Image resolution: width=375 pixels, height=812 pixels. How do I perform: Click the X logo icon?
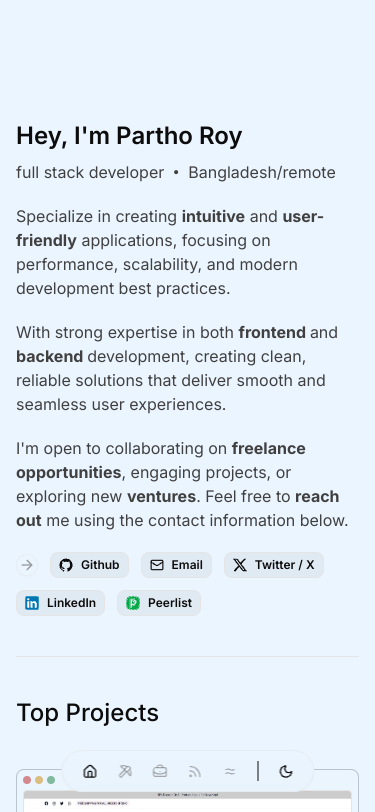pyautogui.click(x=240, y=565)
